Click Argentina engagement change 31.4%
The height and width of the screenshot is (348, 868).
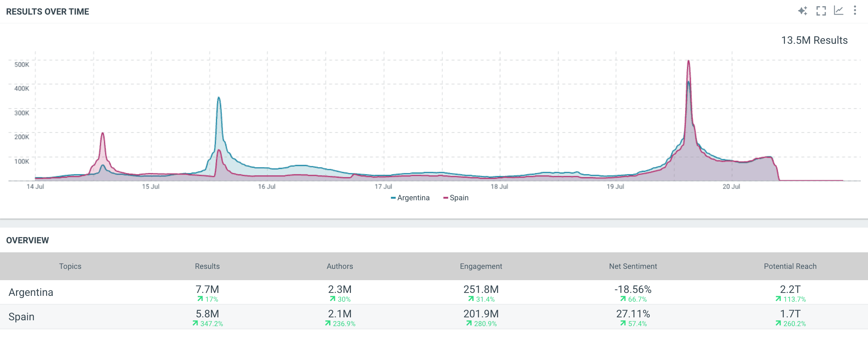pos(481,299)
